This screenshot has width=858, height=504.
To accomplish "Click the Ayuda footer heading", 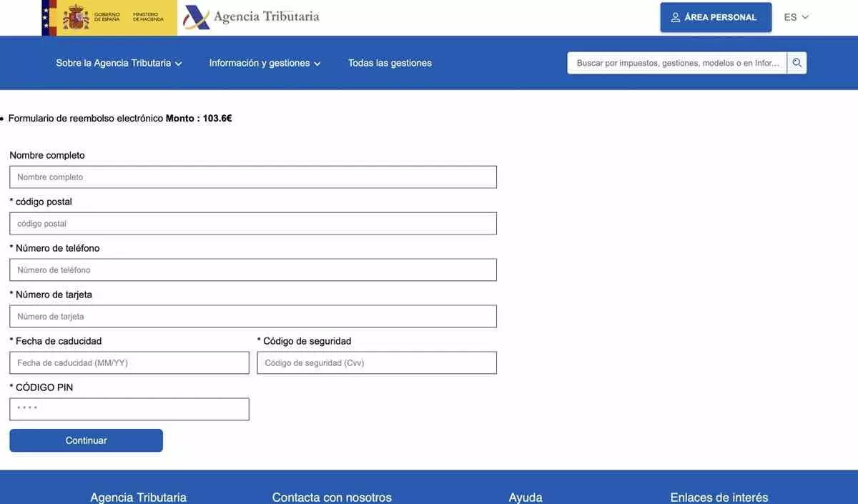I will (526, 498).
